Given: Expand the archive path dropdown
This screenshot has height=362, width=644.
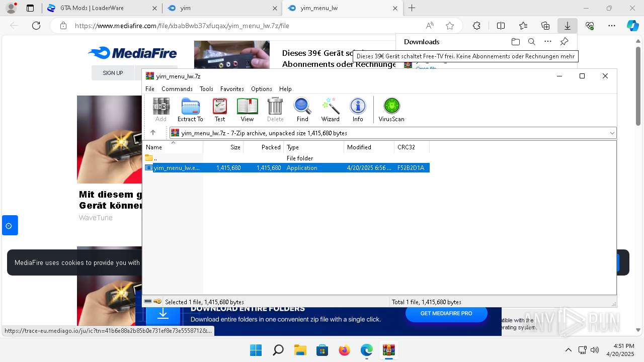Looking at the screenshot, I should pyautogui.click(x=612, y=133).
